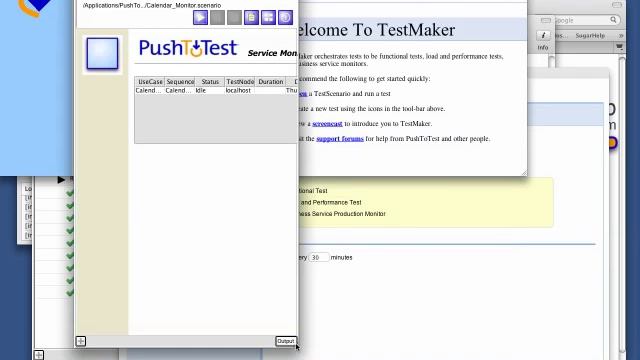Click the gray button left of the document icon

pos(234,18)
